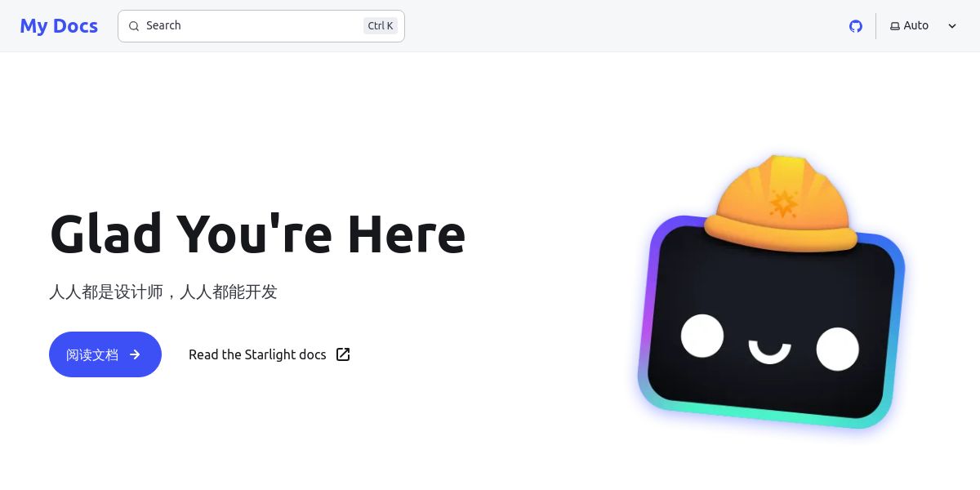Focus the Search field
This screenshot has height=490, width=980.
pyautogui.click(x=261, y=26)
